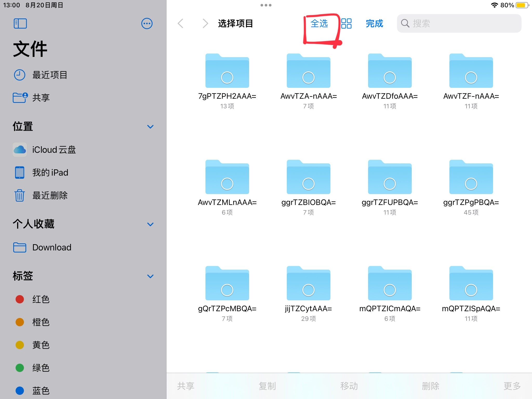Open the sidebar more options ellipsis

click(x=147, y=24)
